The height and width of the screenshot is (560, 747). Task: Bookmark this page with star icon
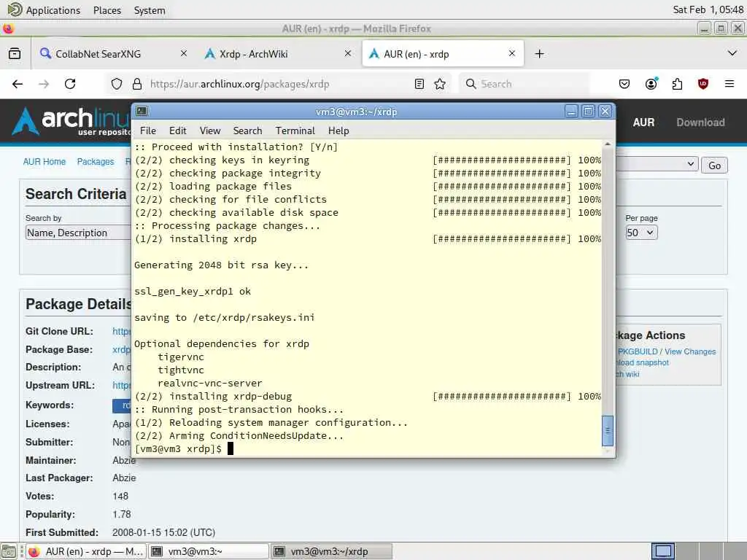pyautogui.click(x=440, y=85)
